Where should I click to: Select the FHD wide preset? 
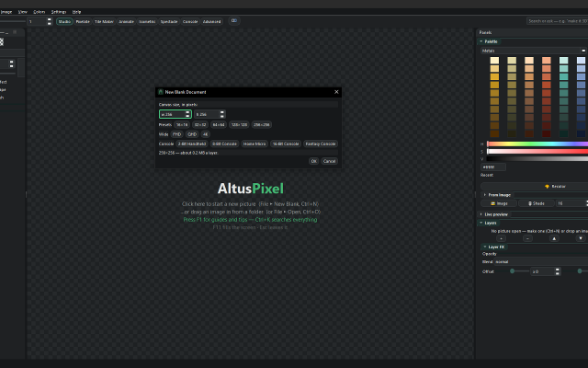177,134
